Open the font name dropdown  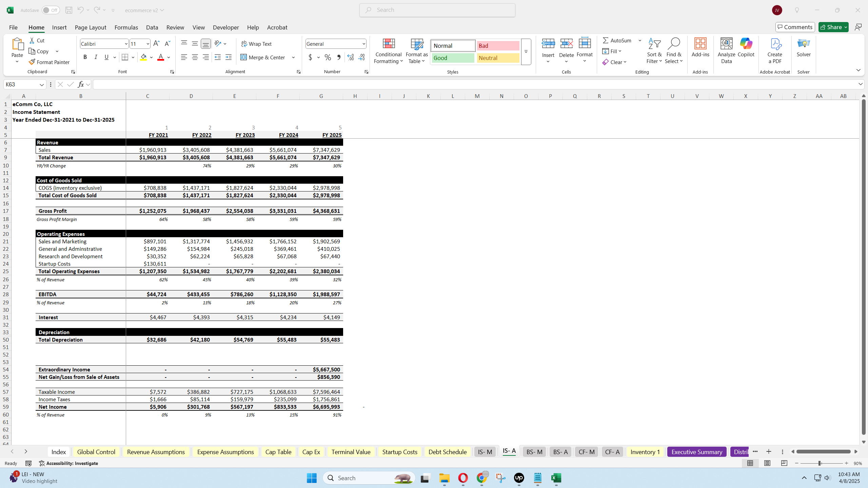[x=126, y=44]
